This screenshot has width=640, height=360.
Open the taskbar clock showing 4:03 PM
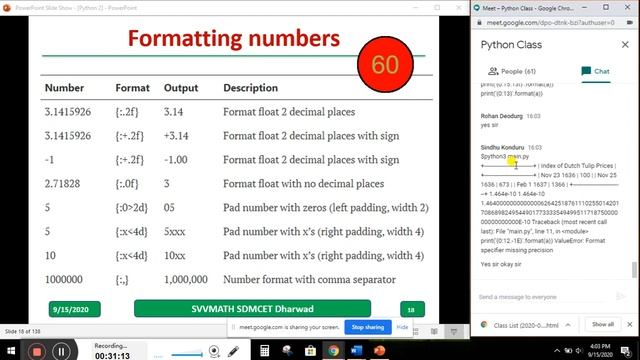click(x=600, y=351)
